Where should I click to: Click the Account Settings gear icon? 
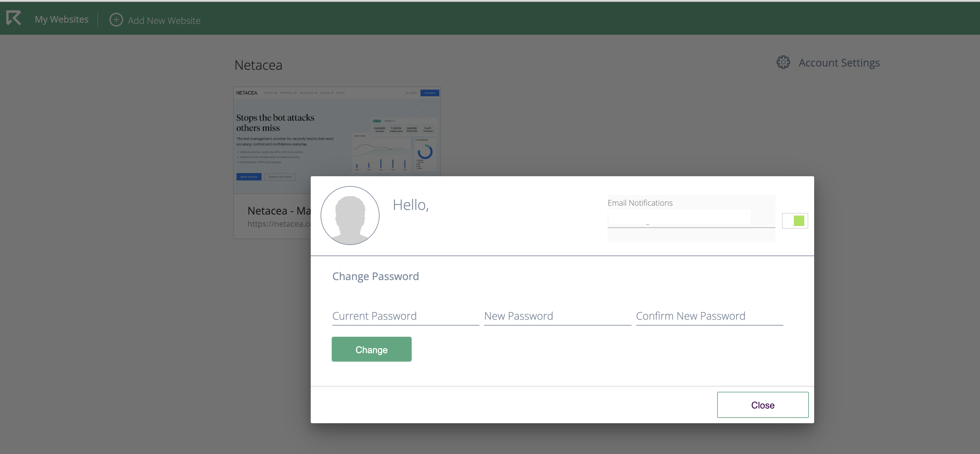[x=783, y=62]
